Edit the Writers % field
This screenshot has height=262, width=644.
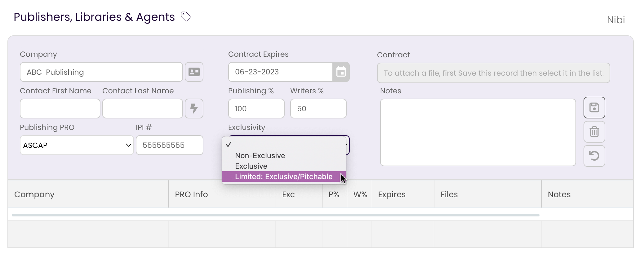tap(318, 109)
